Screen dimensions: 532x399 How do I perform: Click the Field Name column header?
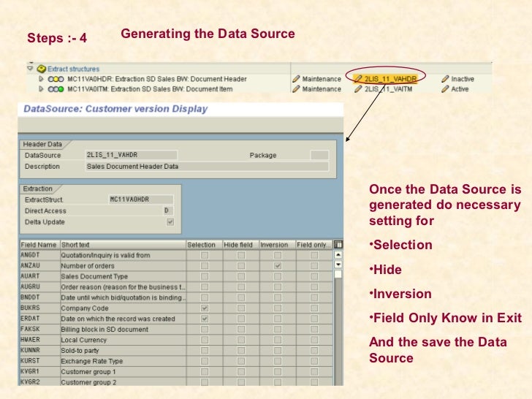[x=39, y=245]
